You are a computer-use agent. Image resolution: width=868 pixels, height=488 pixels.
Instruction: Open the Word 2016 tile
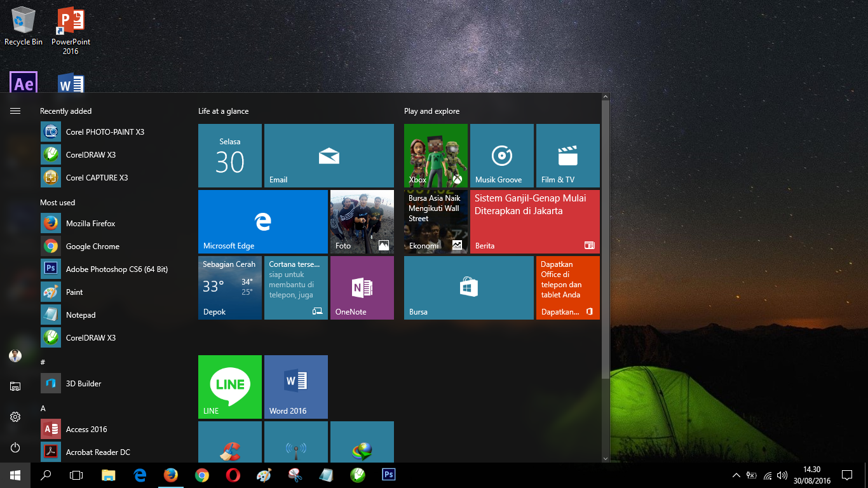[296, 387]
